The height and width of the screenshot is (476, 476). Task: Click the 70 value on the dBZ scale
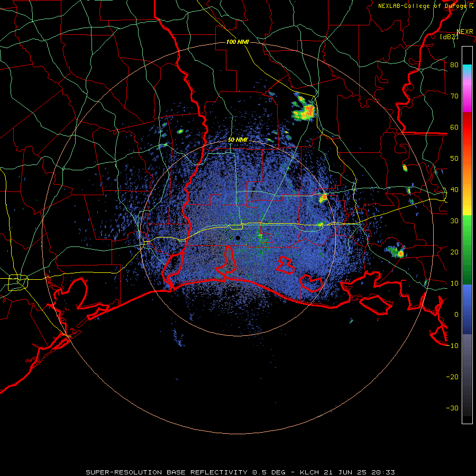coord(454,96)
